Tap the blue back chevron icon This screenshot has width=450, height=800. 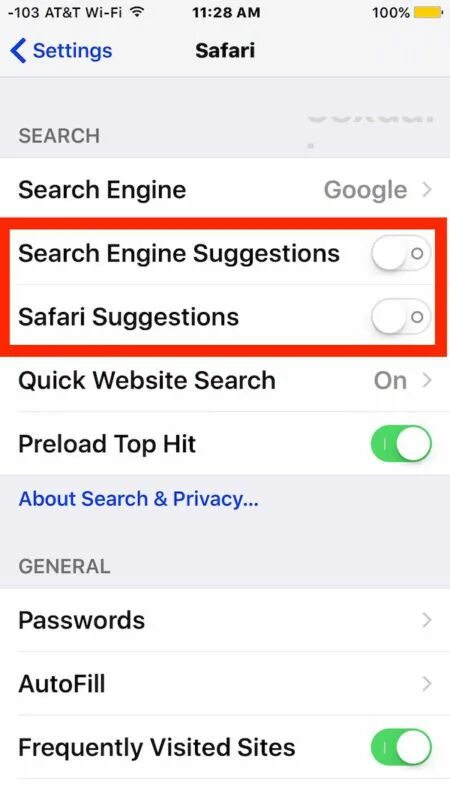[18, 51]
